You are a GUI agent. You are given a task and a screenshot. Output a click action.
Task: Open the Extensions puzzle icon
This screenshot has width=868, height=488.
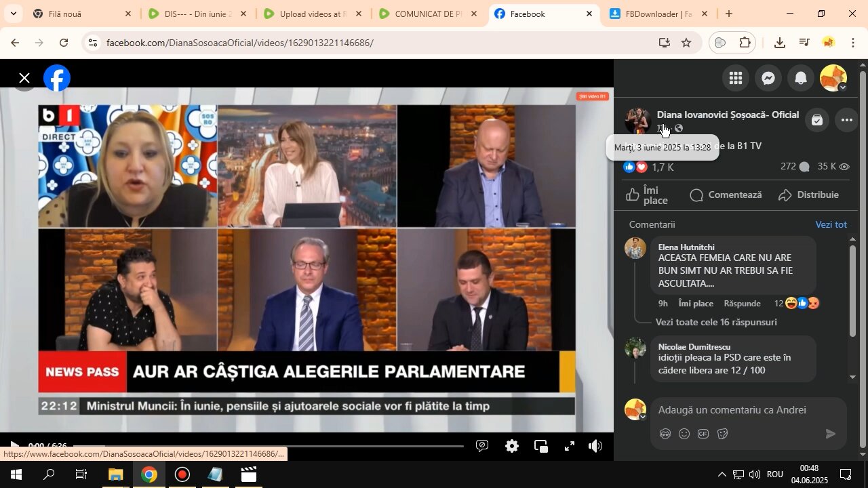[x=745, y=43]
